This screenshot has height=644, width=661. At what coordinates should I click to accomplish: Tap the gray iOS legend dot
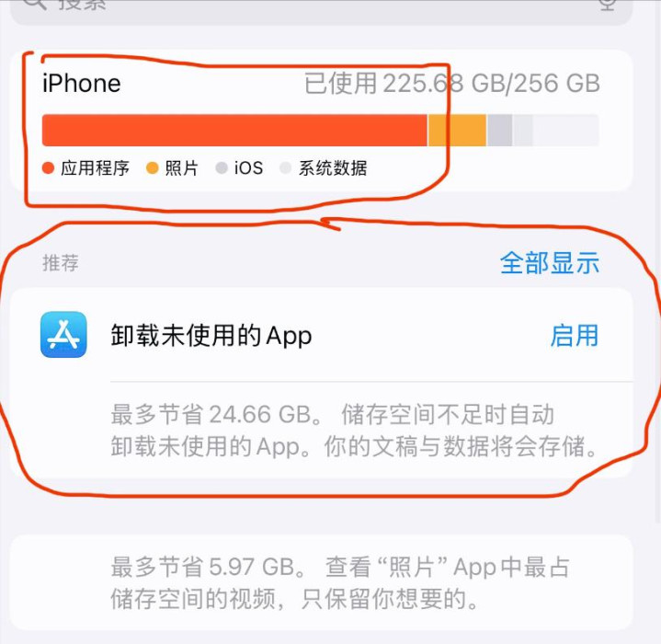(x=222, y=167)
